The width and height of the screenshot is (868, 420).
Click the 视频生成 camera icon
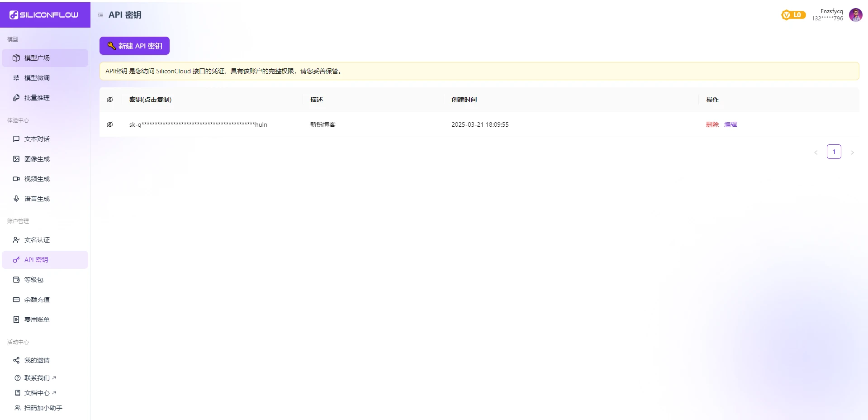(x=16, y=179)
